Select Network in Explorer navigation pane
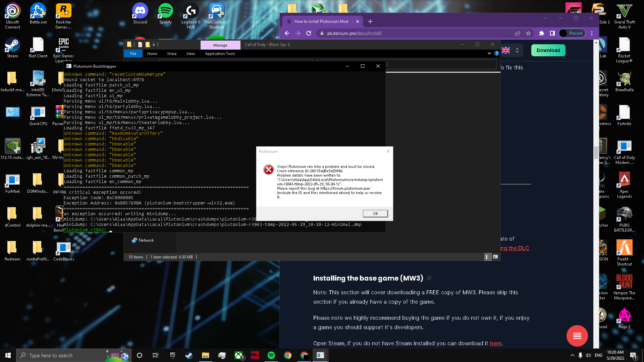Screen dimensions: 644x362 click(x=146, y=240)
